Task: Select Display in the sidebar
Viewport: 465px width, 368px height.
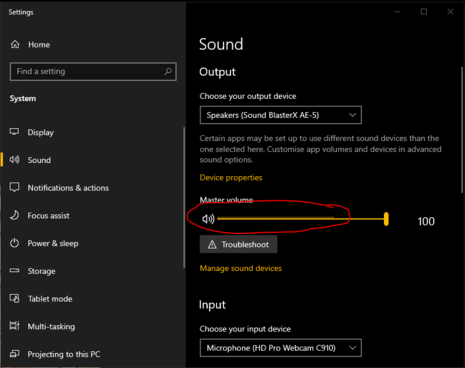Action: click(40, 133)
